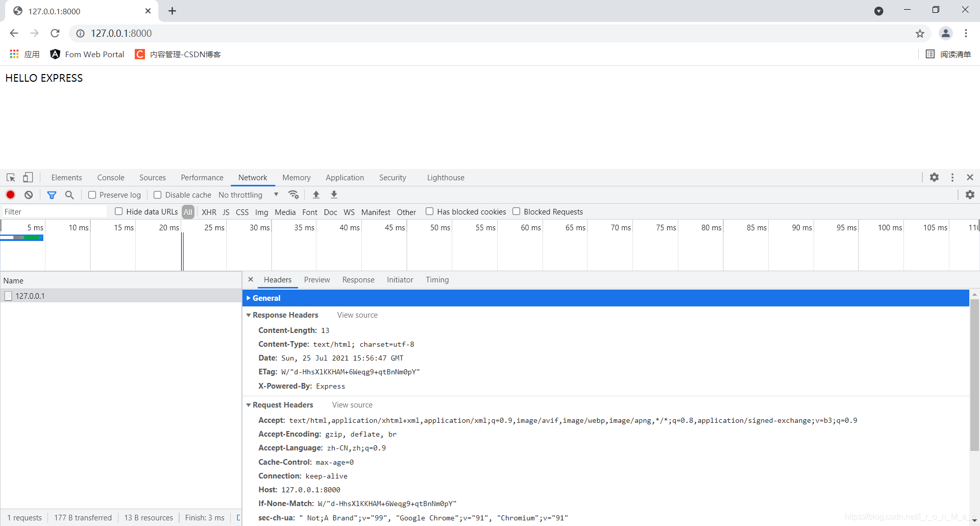
Task: Click the network Filter text field
Action: click(x=55, y=212)
